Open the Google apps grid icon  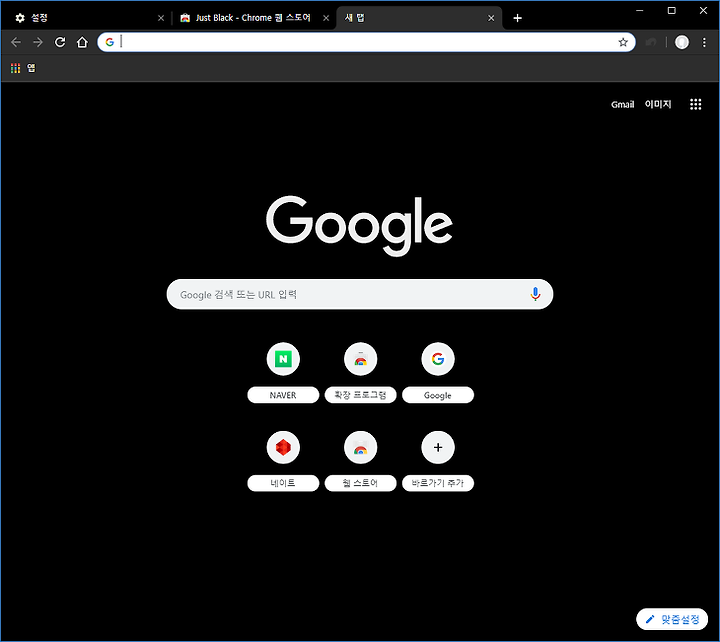click(x=695, y=104)
